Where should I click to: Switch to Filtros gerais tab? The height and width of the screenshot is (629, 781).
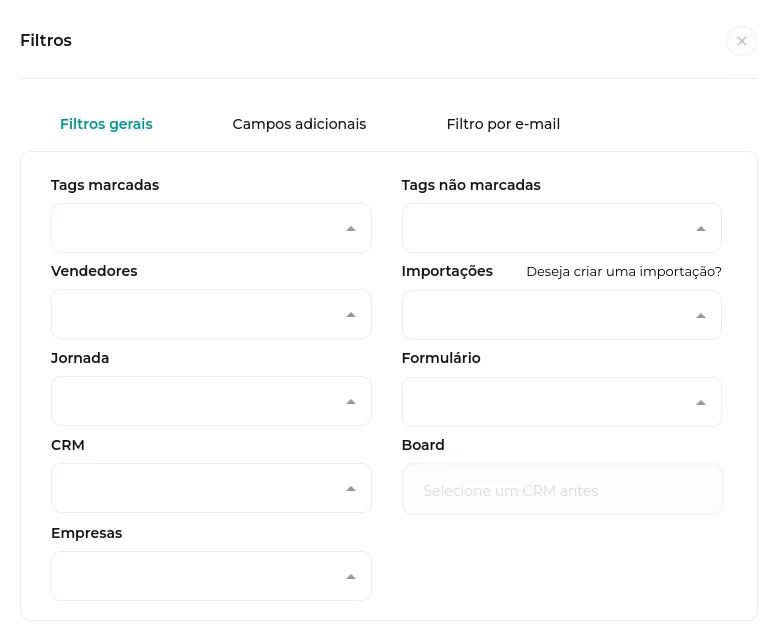(x=106, y=124)
